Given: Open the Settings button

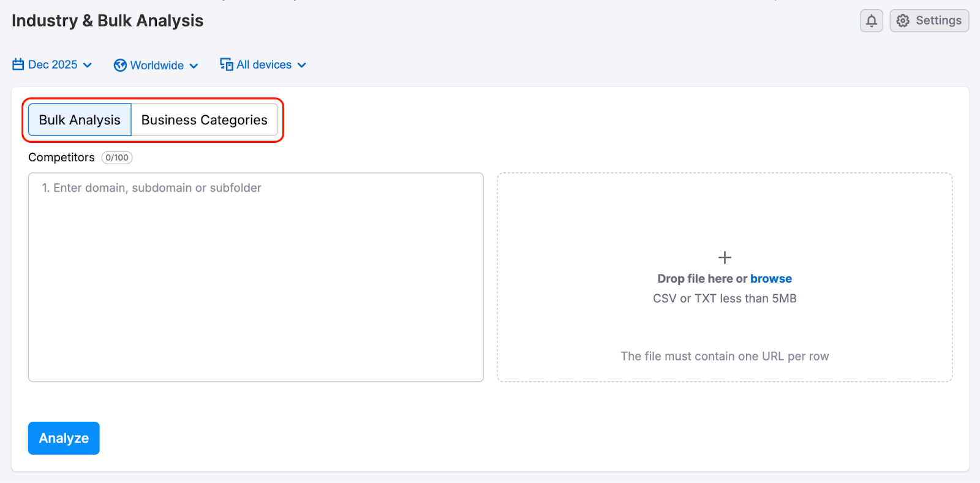Looking at the screenshot, I should pyautogui.click(x=929, y=20).
